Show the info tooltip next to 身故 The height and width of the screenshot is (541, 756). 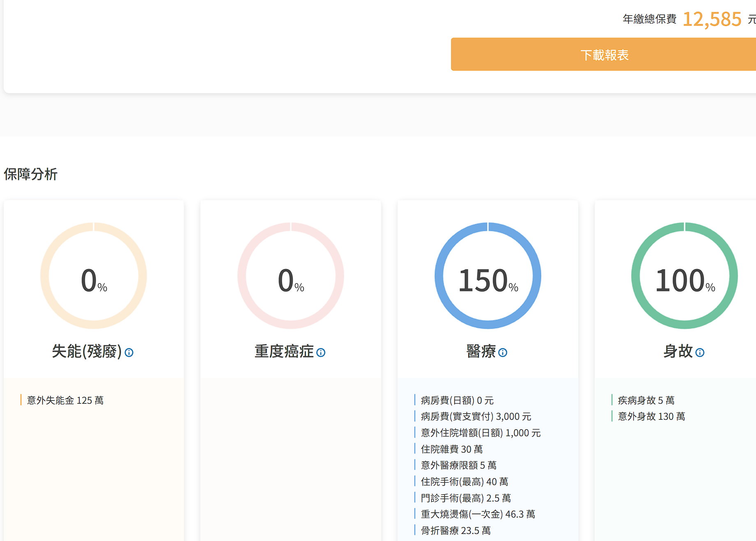(700, 352)
